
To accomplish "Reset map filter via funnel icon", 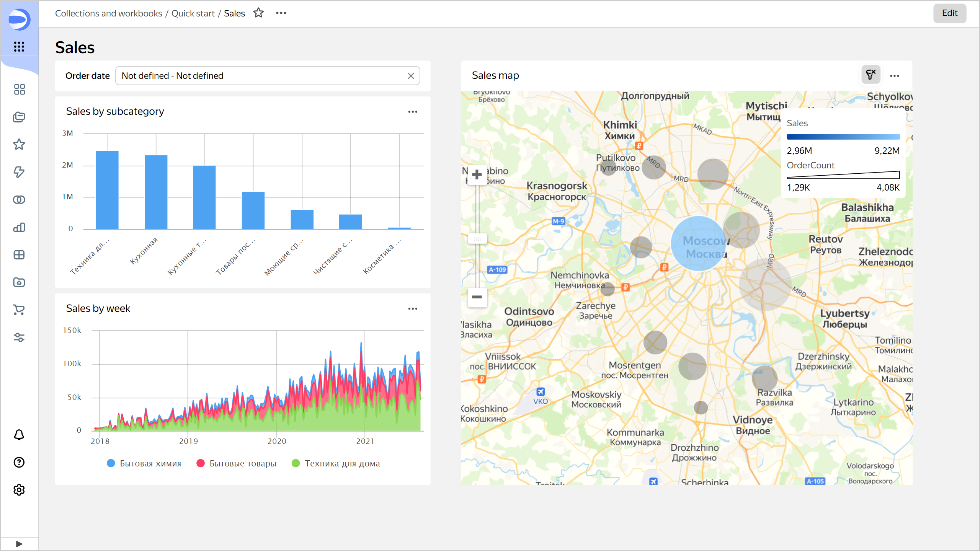I will point(871,75).
